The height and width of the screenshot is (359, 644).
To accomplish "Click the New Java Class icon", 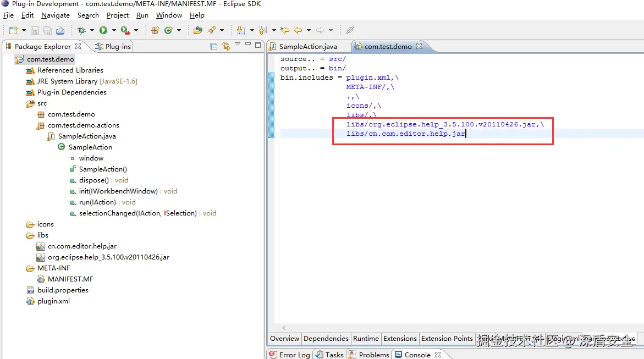I will pyautogui.click(x=168, y=30).
